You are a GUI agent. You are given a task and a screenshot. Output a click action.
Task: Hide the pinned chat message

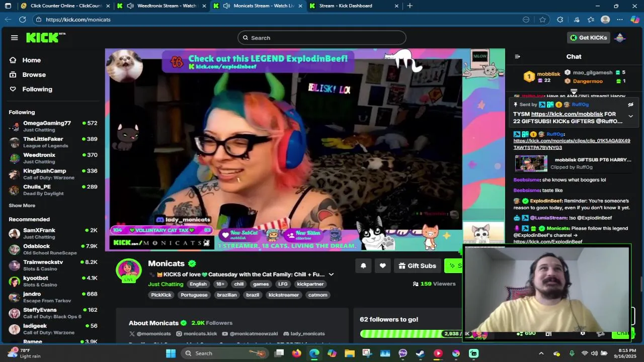(630, 105)
